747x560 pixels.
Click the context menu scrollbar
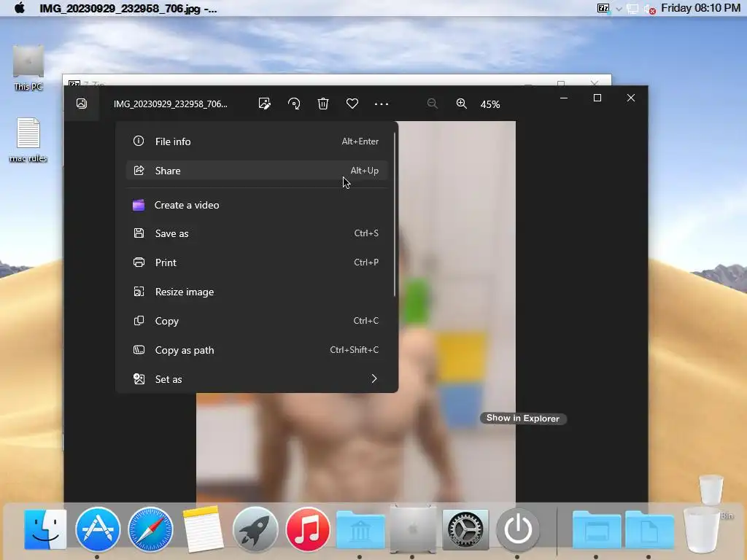395,214
